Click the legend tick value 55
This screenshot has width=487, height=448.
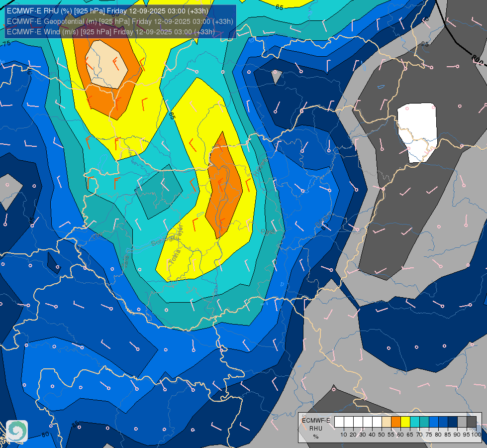click(x=391, y=435)
